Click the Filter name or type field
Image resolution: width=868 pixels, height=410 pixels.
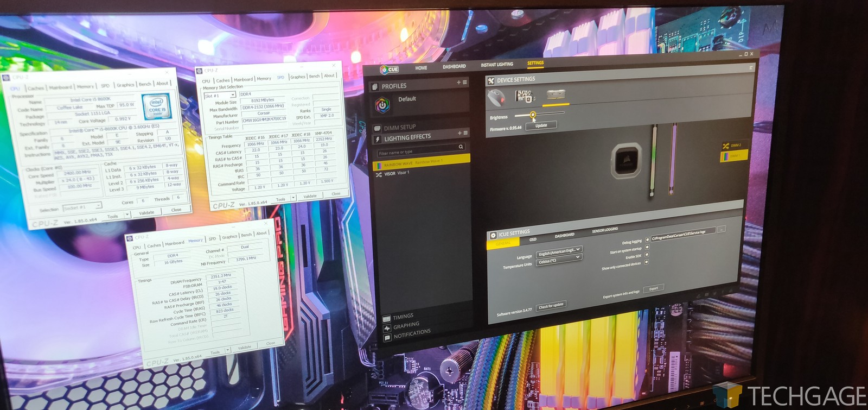click(419, 150)
